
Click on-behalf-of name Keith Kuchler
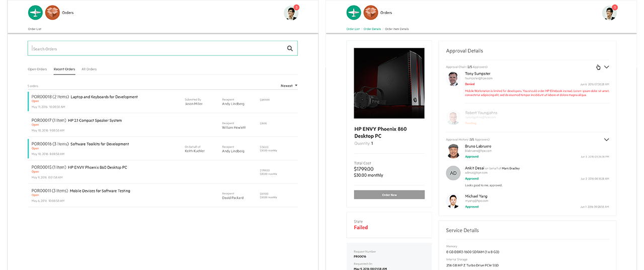[x=195, y=151]
